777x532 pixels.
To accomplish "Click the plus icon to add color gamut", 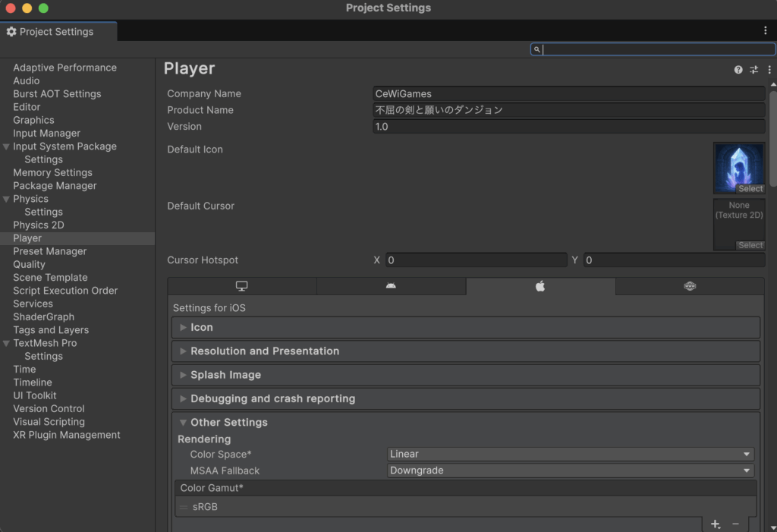I will point(716,524).
